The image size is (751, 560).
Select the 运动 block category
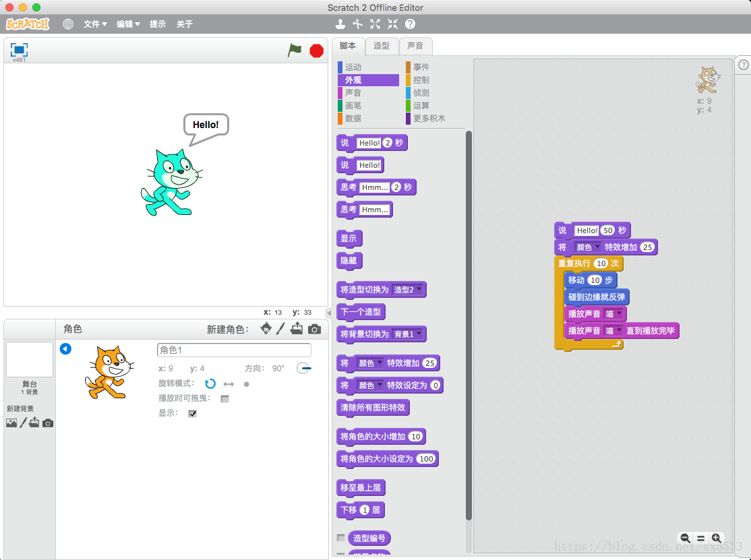(x=368, y=67)
